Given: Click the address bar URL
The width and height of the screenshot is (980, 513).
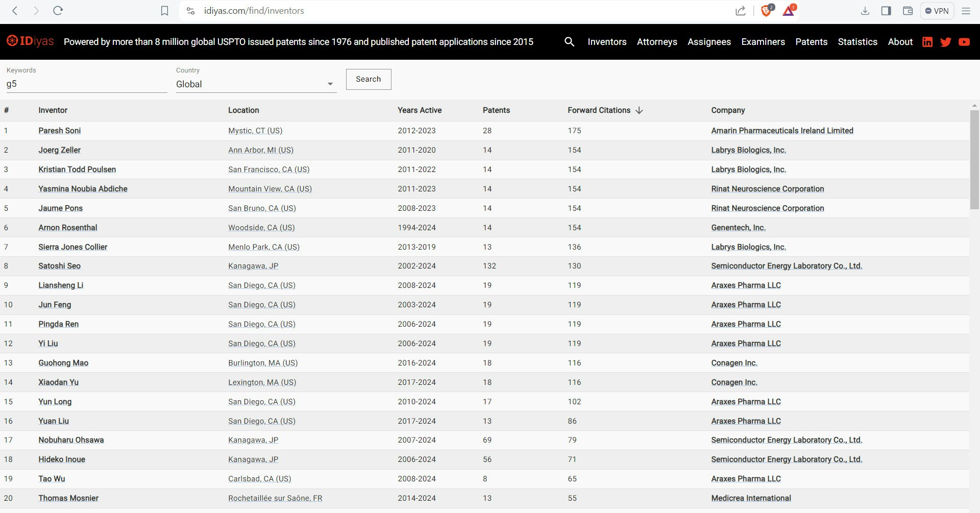Looking at the screenshot, I should pos(254,11).
